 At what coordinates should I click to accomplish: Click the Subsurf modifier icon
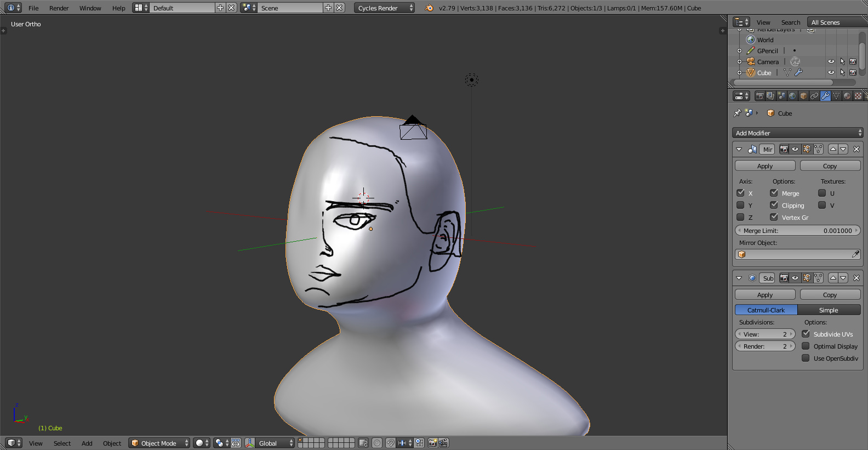tap(752, 278)
